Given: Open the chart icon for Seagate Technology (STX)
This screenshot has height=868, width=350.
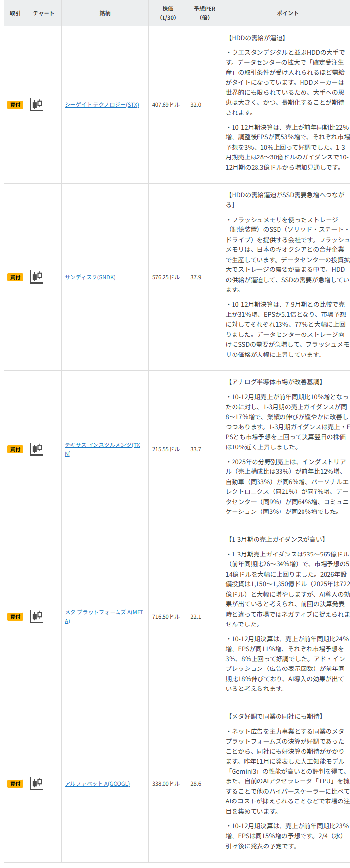Looking at the screenshot, I should 36,105.
